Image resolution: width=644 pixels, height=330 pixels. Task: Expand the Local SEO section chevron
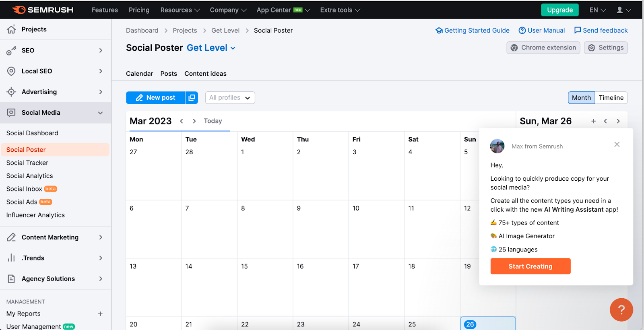[101, 71]
